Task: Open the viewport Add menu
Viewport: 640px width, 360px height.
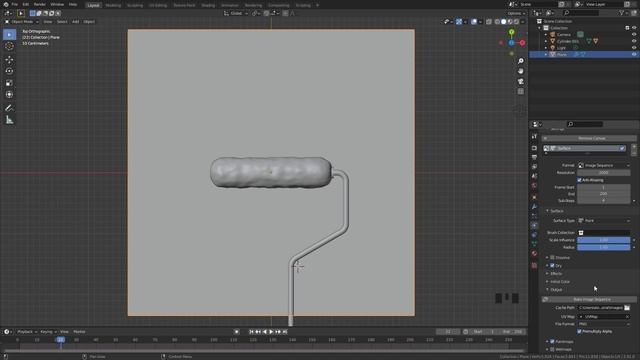Action: coord(76,22)
